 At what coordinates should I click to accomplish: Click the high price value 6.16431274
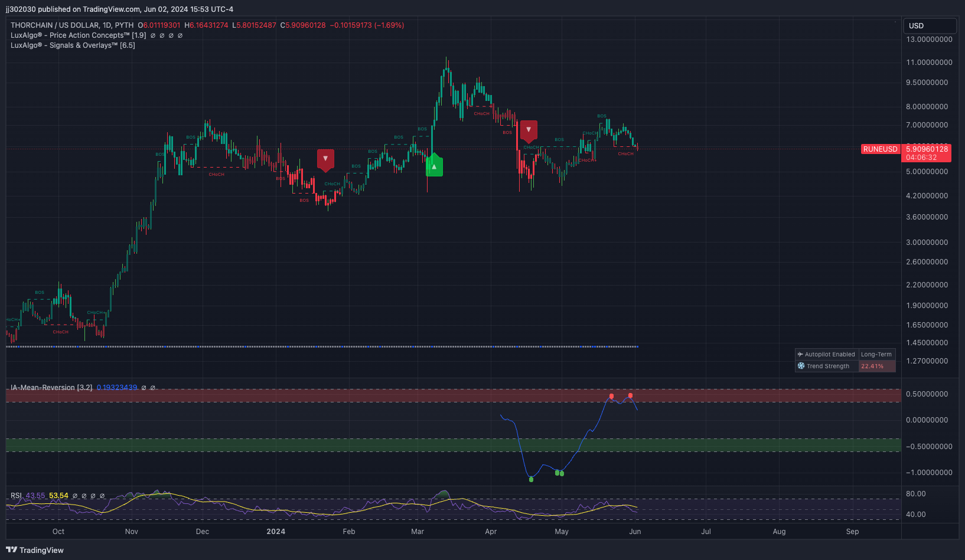(x=208, y=25)
